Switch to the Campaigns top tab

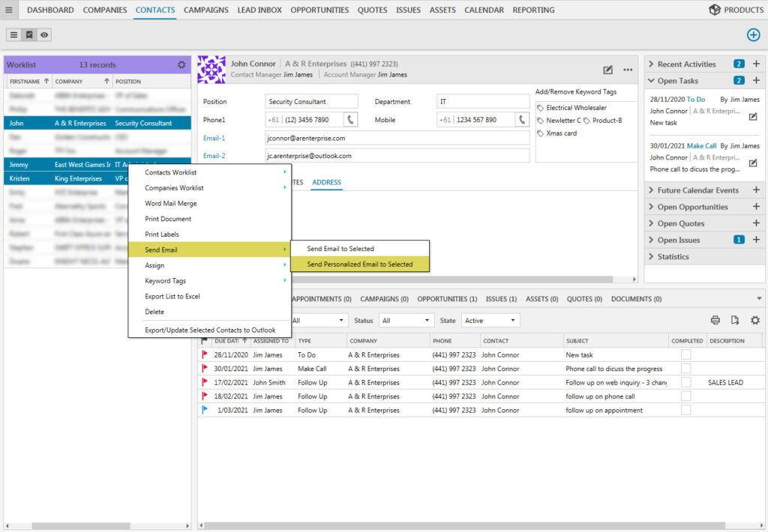[x=206, y=10]
